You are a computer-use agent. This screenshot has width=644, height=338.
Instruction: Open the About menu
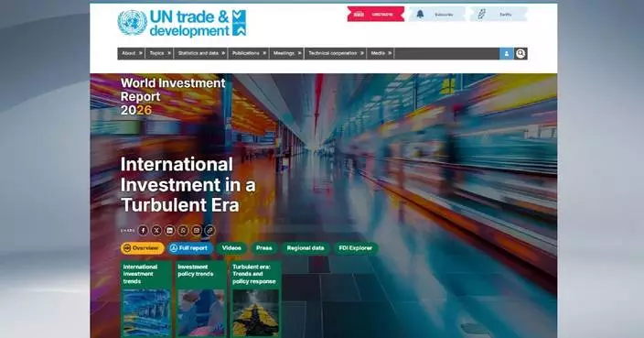(129, 53)
